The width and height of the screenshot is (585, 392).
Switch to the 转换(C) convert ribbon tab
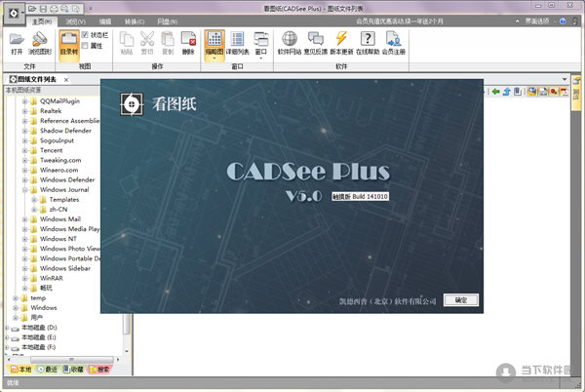pos(135,21)
